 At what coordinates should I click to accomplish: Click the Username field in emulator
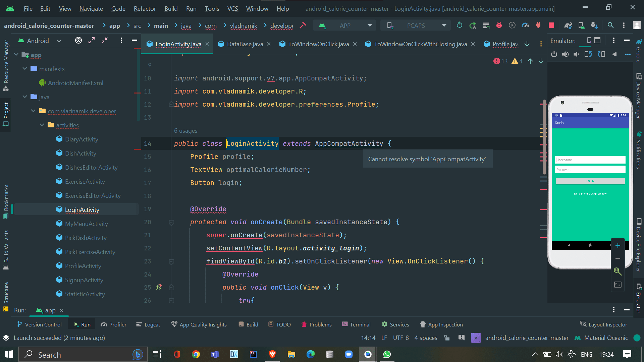(x=590, y=160)
